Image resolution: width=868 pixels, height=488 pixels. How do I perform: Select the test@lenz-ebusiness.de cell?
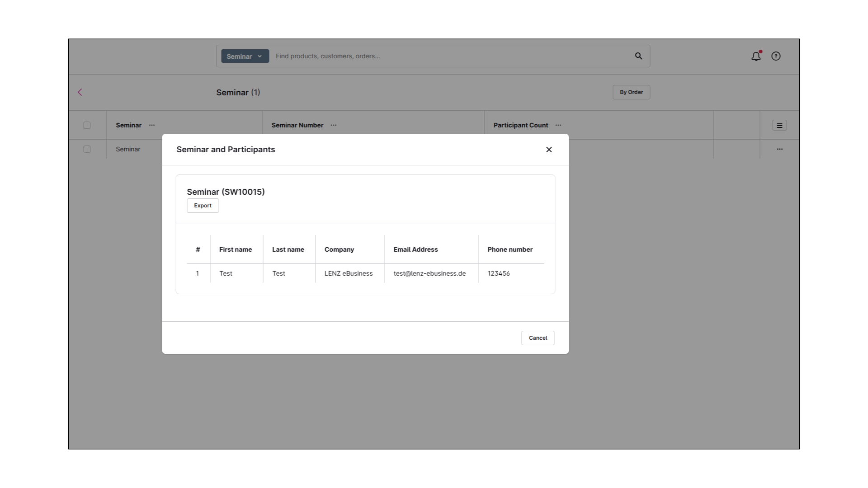429,273
